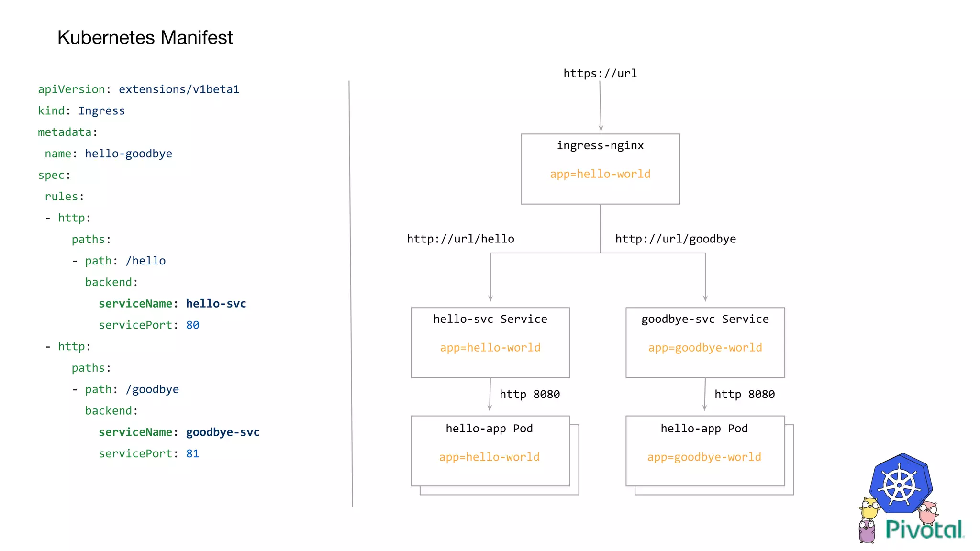Click the Kubernetes Manifest title
Viewport: 980px width, 551px height.
(x=145, y=37)
